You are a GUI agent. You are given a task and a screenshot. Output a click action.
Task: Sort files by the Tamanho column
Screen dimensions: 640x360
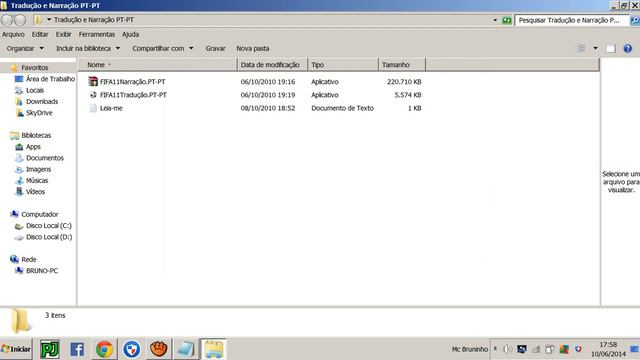[x=402, y=65]
